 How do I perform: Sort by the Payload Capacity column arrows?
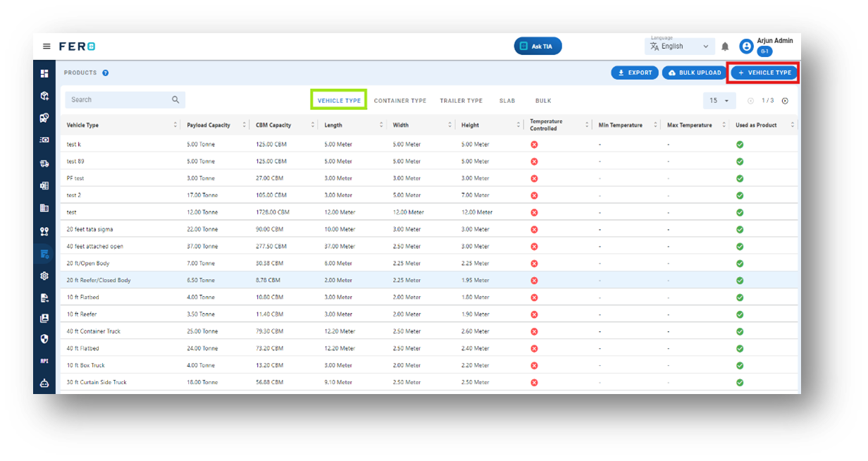(244, 125)
